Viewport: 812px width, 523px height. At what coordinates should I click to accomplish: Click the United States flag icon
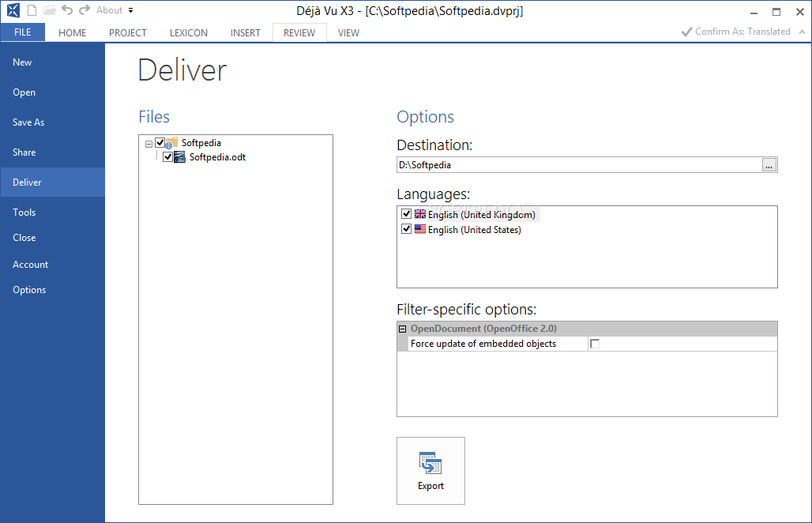(420, 229)
